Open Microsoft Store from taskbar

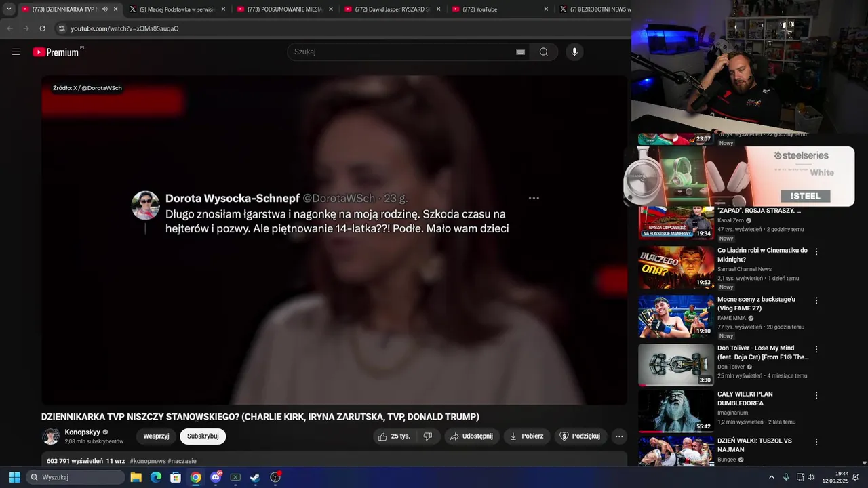point(176,477)
